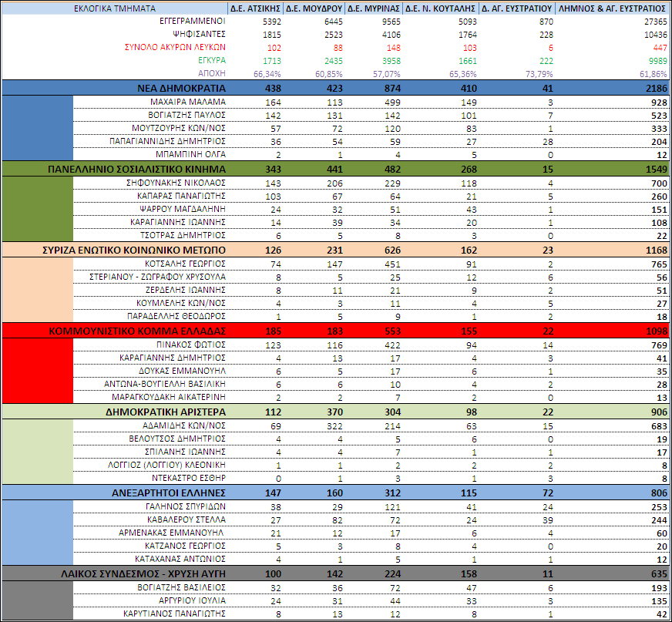Select candidate ΚΑΡΑΓΙΑΝΝΗΣ ΙΩΑΝΝΗΣ

[x=178, y=222]
